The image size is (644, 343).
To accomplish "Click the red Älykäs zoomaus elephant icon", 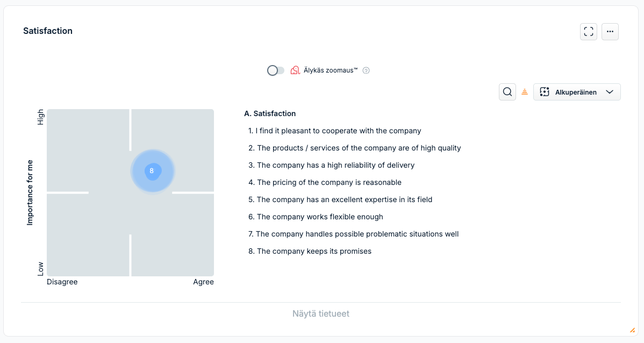I will point(295,70).
